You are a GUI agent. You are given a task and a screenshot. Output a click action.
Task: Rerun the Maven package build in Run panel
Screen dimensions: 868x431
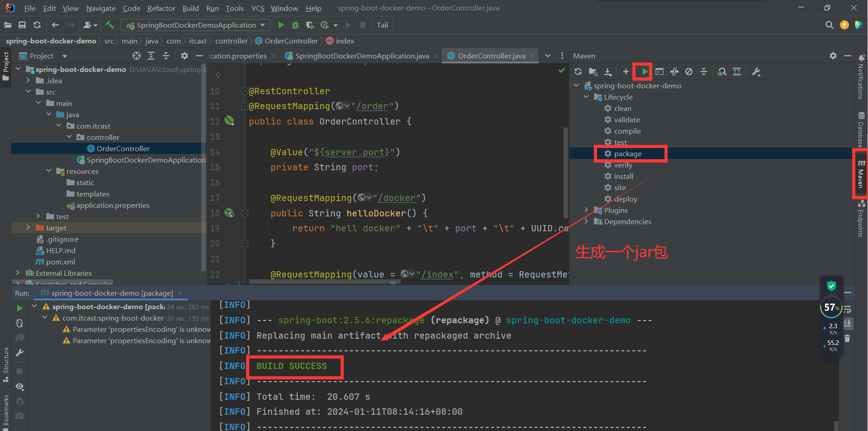point(19,308)
